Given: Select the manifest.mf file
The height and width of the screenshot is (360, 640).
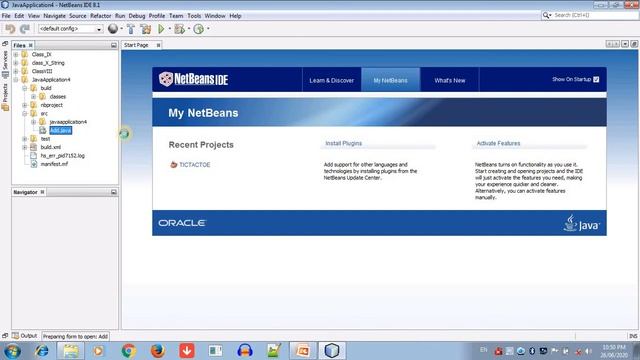Looking at the screenshot, I should (x=54, y=164).
